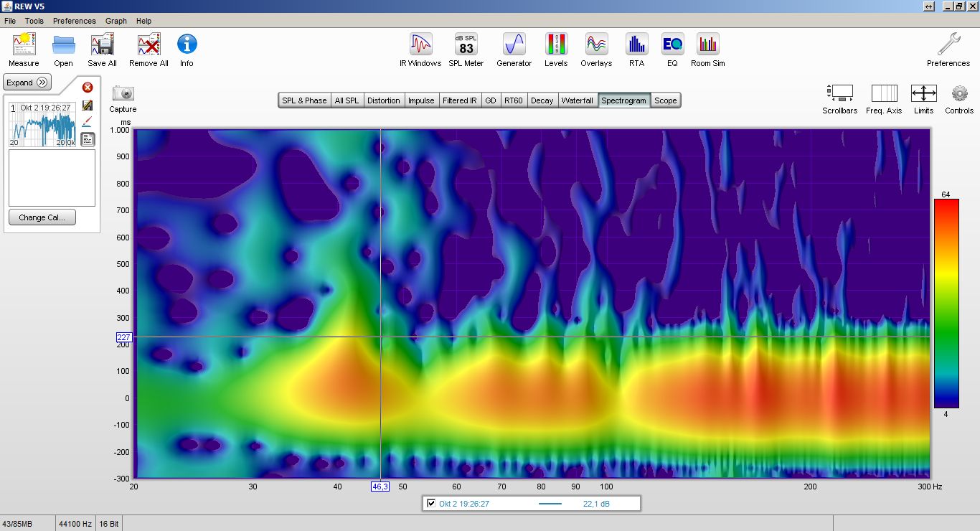This screenshot has height=531, width=980.
Task: Click the 227 ms cursor value label
Action: point(123,337)
